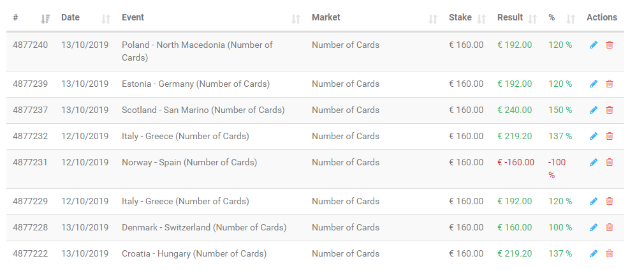Sort table by # column
Screen dimensions: 644x270
pyautogui.click(x=45, y=19)
